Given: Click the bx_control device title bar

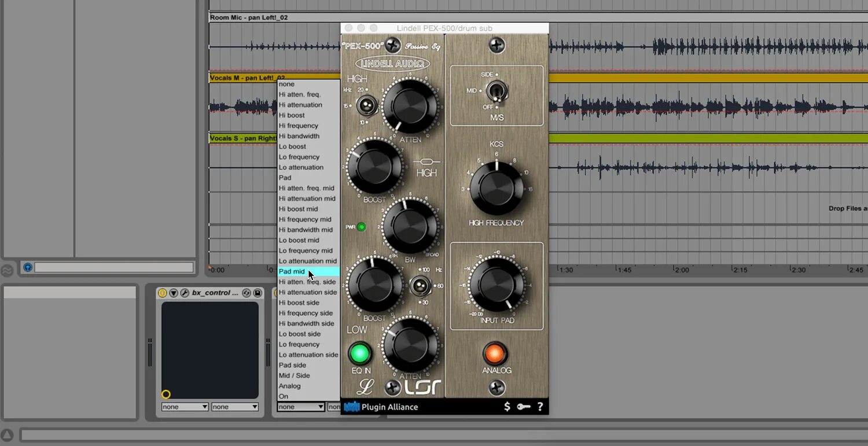Looking at the screenshot, I should (209, 293).
